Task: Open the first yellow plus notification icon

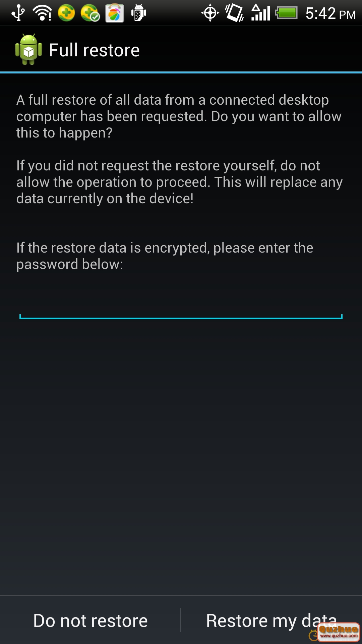Action: pyautogui.click(x=66, y=13)
